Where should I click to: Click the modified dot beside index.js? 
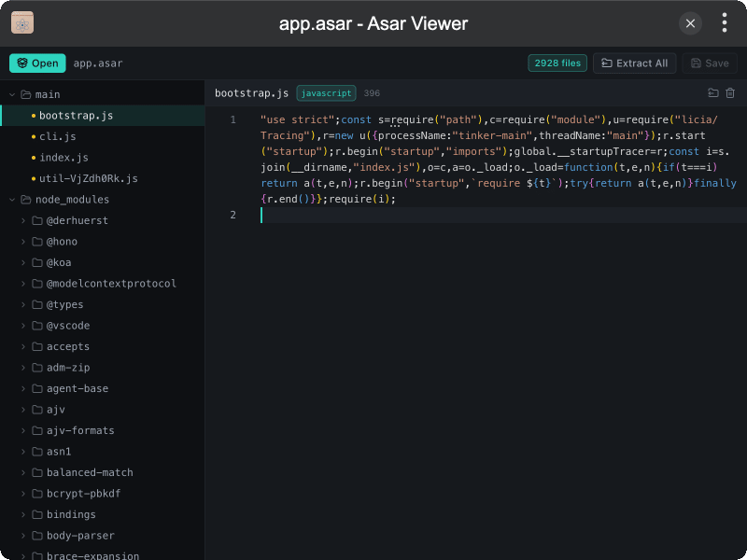(x=34, y=158)
